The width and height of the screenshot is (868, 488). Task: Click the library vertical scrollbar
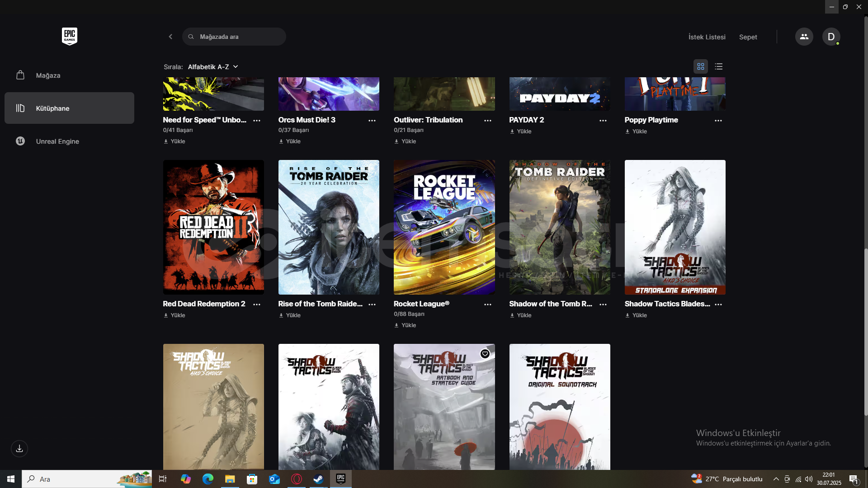click(x=866, y=332)
